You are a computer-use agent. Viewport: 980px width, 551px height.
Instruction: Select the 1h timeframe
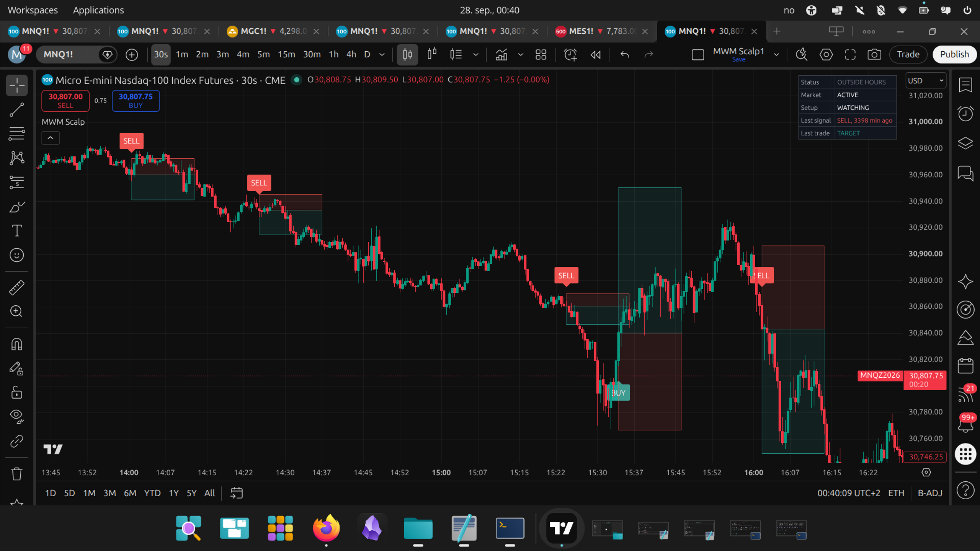tap(333, 54)
